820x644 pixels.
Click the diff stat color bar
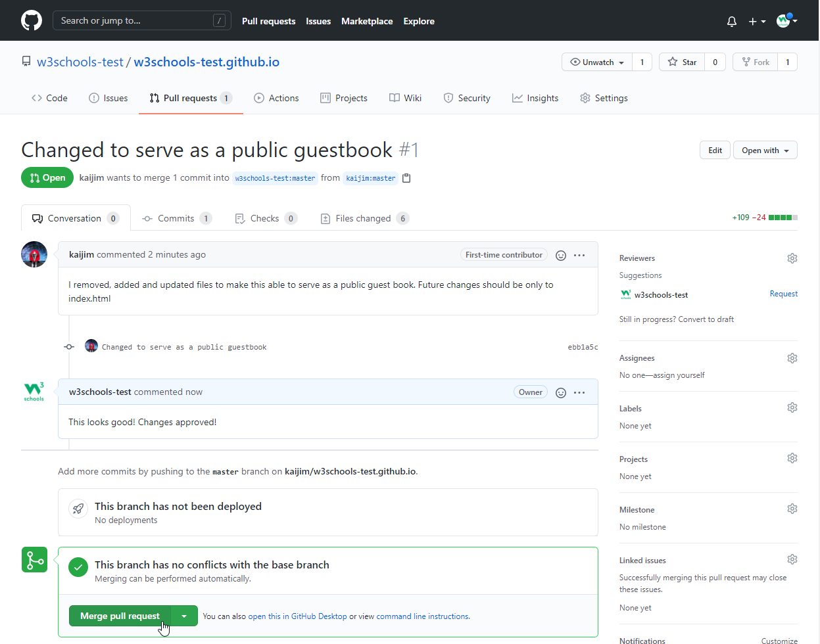(x=783, y=218)
